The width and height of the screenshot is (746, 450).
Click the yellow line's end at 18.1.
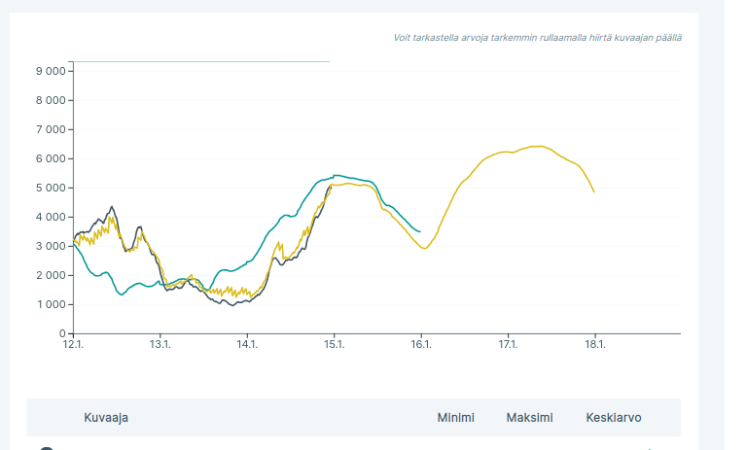coord(594,191)
